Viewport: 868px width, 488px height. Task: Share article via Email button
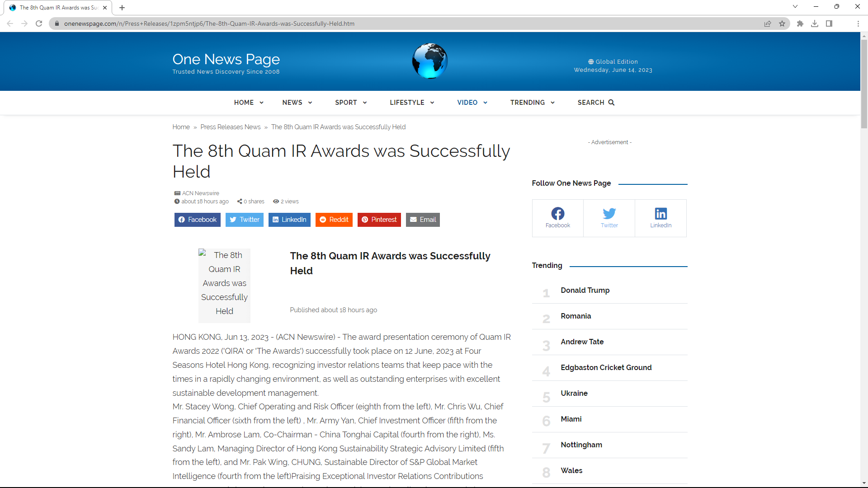coord(423,220)
